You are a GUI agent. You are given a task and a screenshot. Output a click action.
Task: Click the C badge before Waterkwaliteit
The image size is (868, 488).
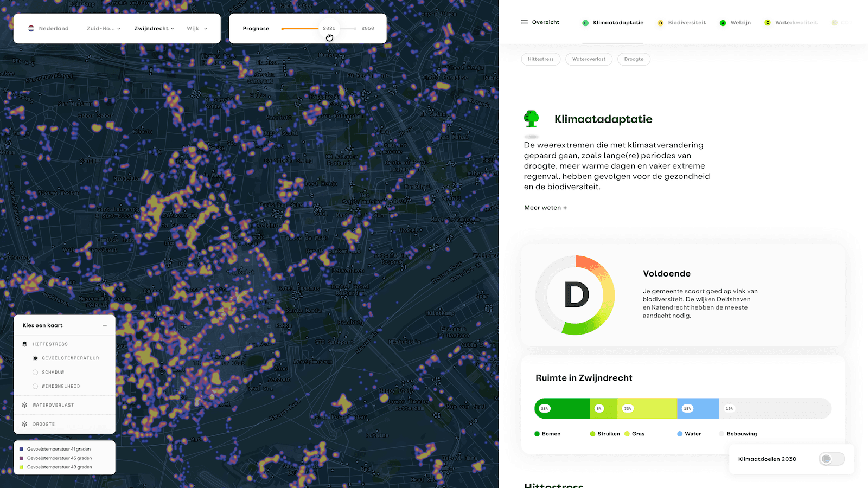pyautogui.click(x=768, y=23)
